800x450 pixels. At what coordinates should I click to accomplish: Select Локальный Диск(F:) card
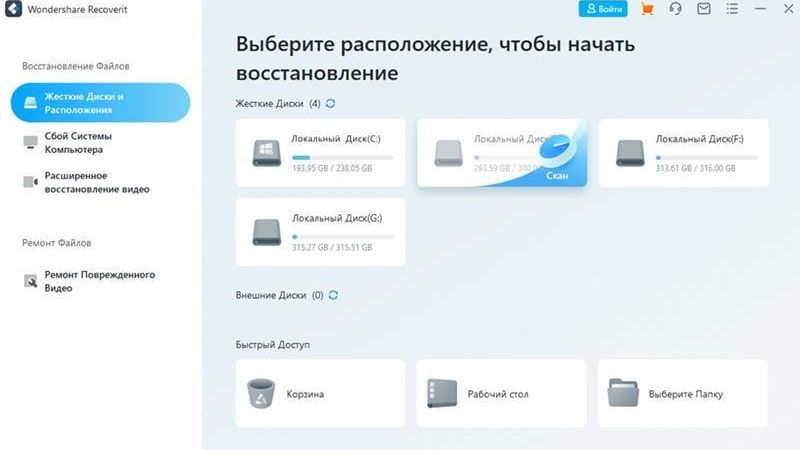[x=684, y=153]
